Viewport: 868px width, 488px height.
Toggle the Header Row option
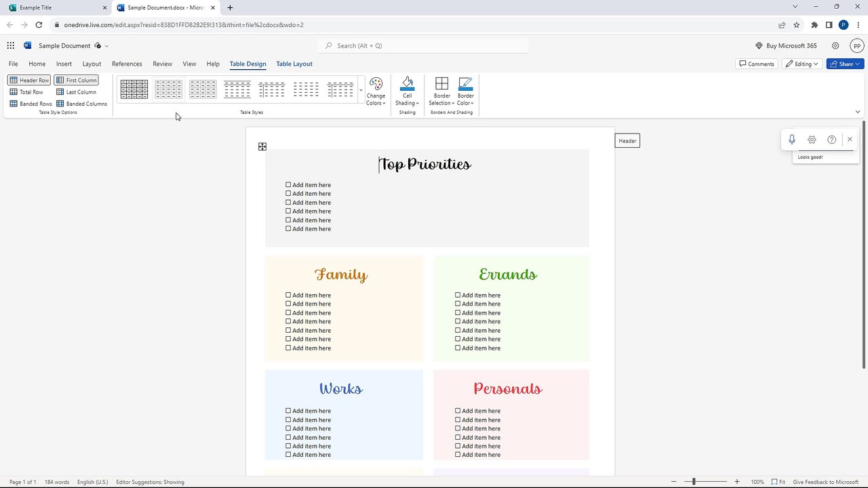(28, 80)
